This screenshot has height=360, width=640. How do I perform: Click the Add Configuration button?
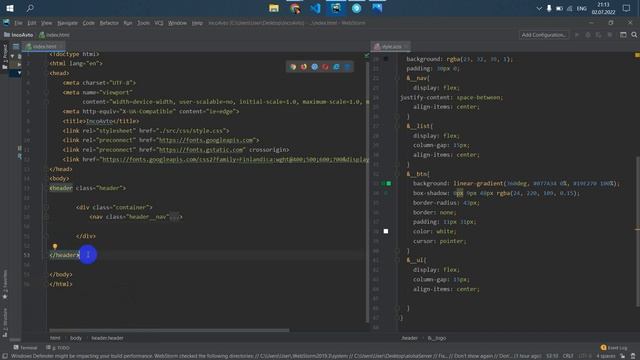544,35
